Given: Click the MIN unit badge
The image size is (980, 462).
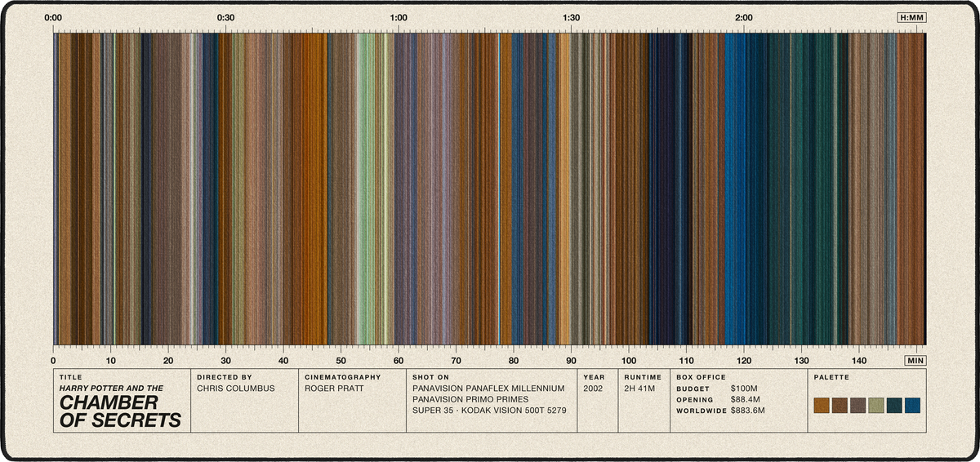Looking at the screenshot, I should 915,360.
